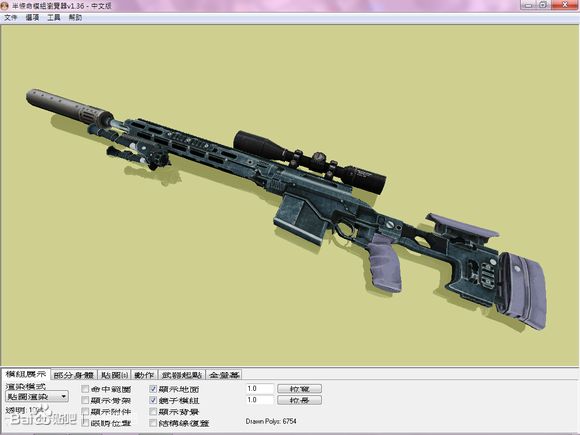This screenshot has height=435, width=580.
Task: Switch to the 動作 tab
Action: (x=144, y=375)
